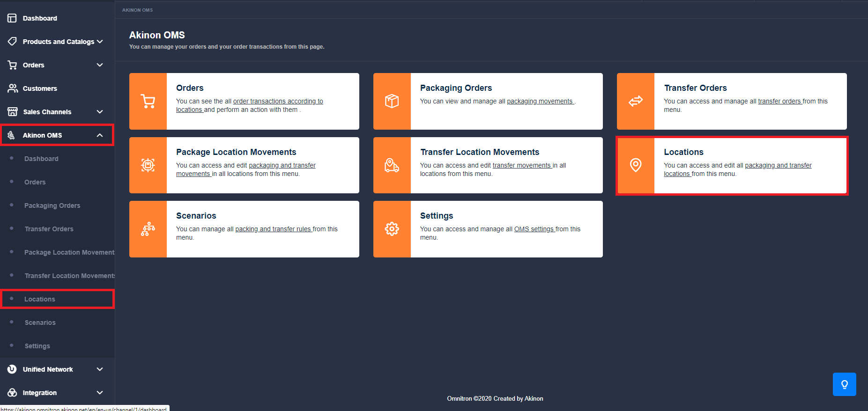Click the Scenarios card title
This screenshot has width=868, height=411.
[196, 216]
